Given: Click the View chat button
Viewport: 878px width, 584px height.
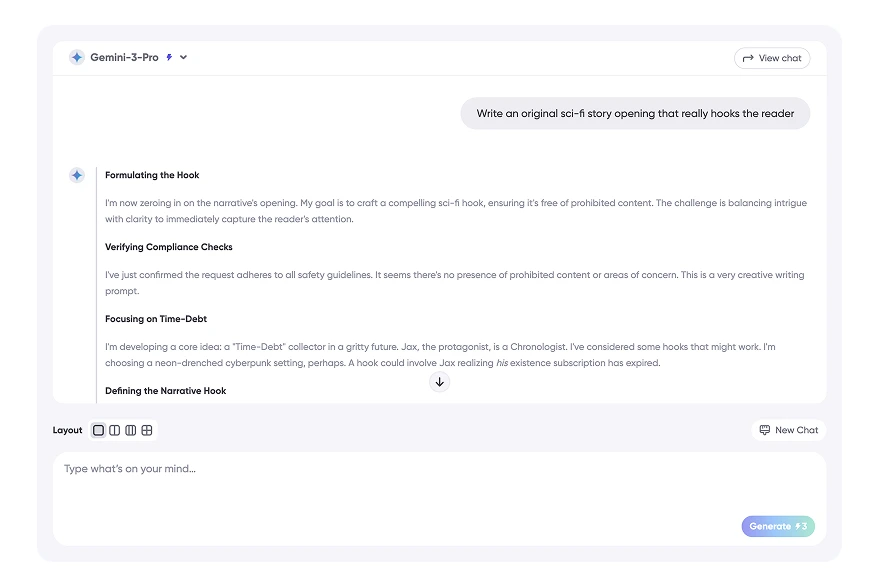Looking at the screenshot, I should 772,58.
